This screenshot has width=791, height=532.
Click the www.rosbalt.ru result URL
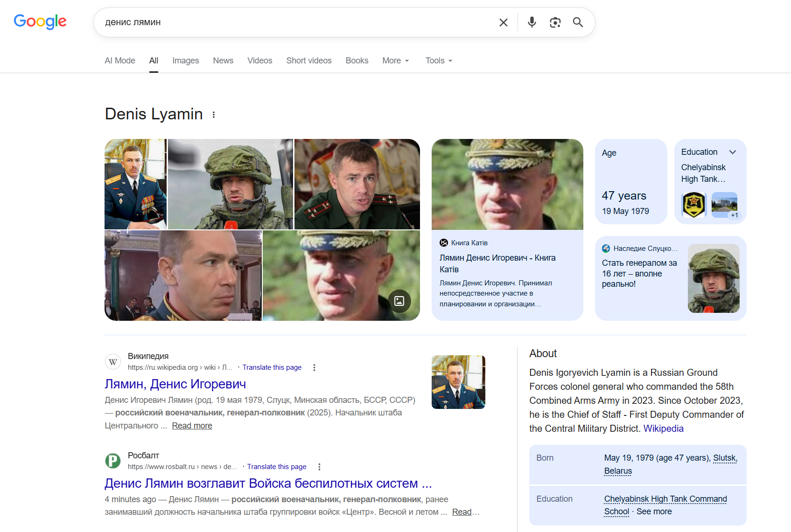click(x=182, y=467)
